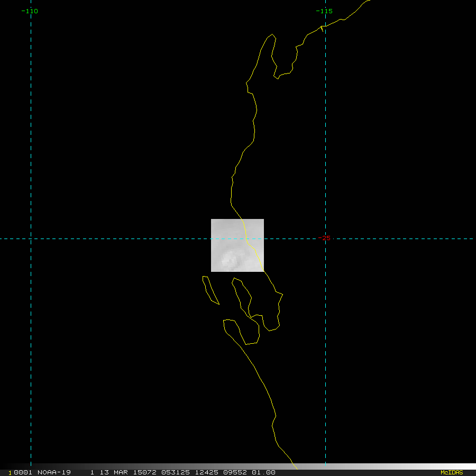The image size is (476, 476).
Task: Click the -115 longitude label
Action: [324, 11]
